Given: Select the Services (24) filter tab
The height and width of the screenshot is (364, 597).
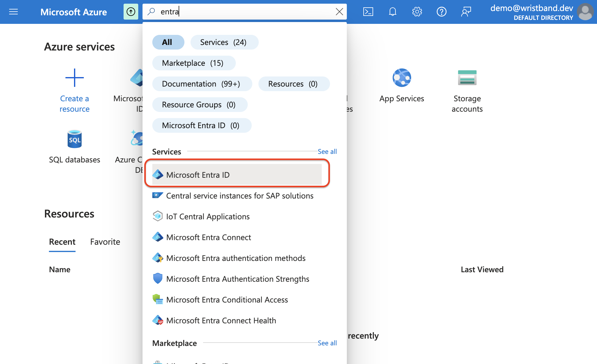Looking at the screenshot, I should pyautogui.click(x=224, y=42).
